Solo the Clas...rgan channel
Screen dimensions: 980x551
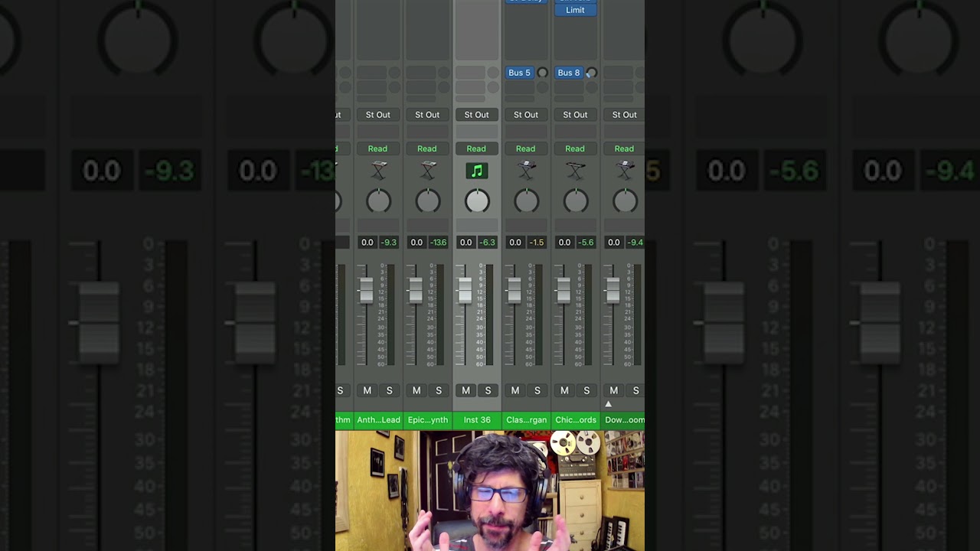pyautogui.click(x=537, y=390)
